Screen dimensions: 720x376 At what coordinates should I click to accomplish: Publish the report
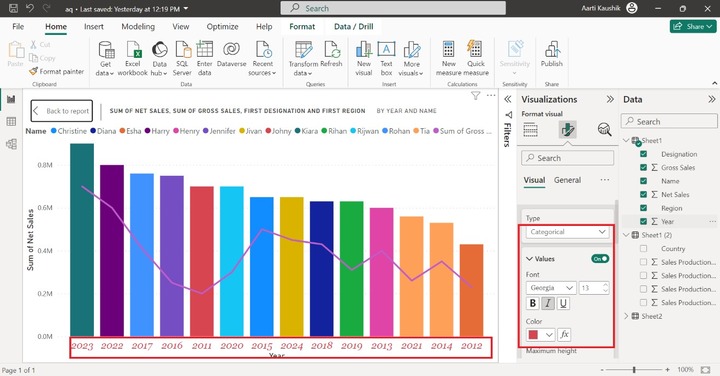pyautogui.click(x=551, y=54)
